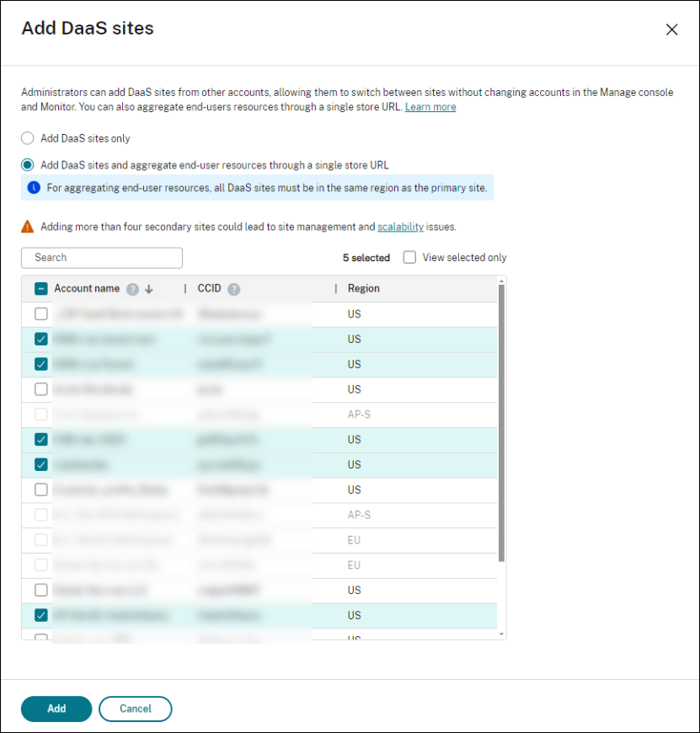Toggle the select-all header checkbox

coord(41,289)
